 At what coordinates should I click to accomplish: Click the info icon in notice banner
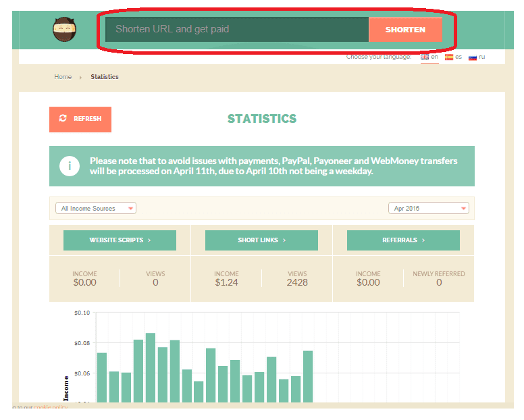coord(70,166)
